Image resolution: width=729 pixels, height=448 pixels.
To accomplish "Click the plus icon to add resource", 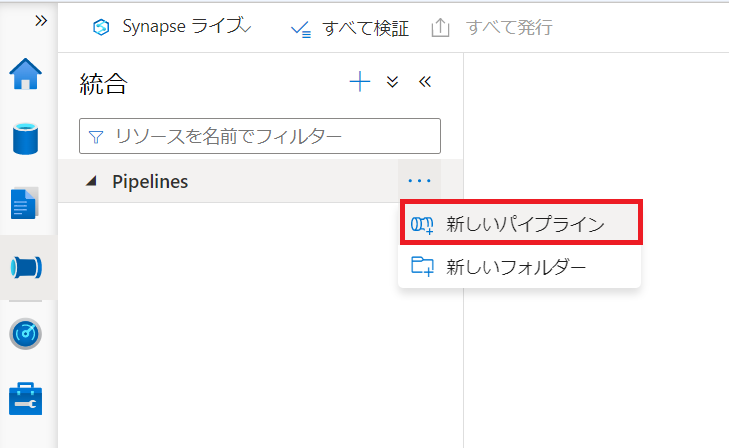I will tap(360, 82).
